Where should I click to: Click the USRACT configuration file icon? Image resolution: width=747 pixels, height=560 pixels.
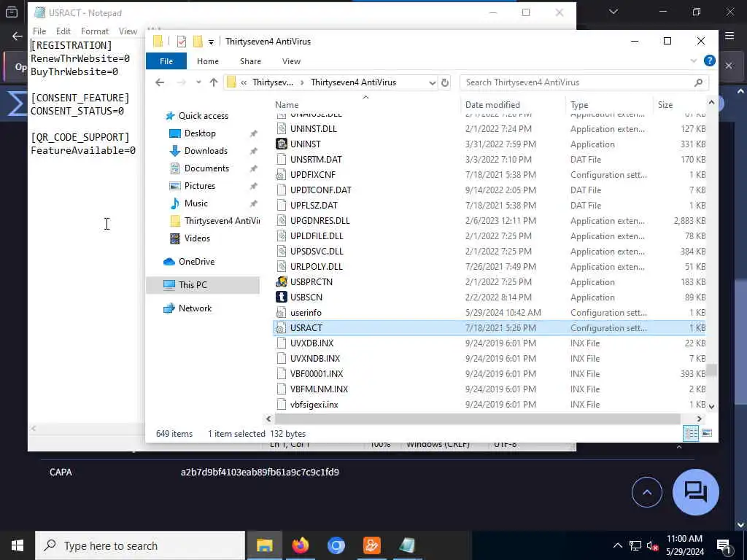281,327
